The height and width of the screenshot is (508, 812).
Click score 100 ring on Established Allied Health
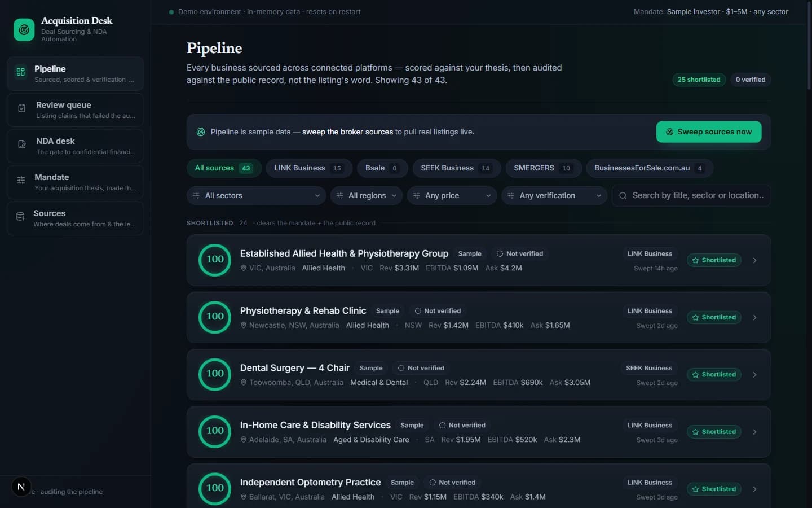(215, 260)
